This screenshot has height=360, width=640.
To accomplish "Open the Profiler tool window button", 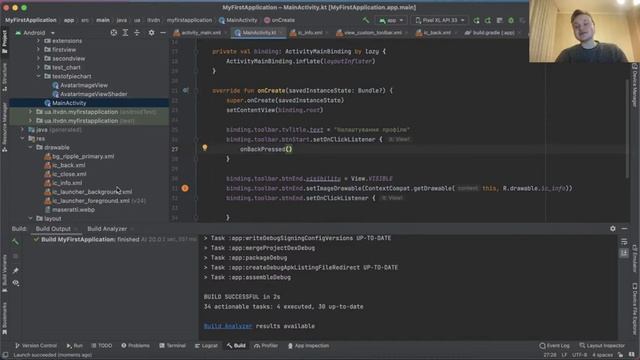I will (x=266, y=346).
